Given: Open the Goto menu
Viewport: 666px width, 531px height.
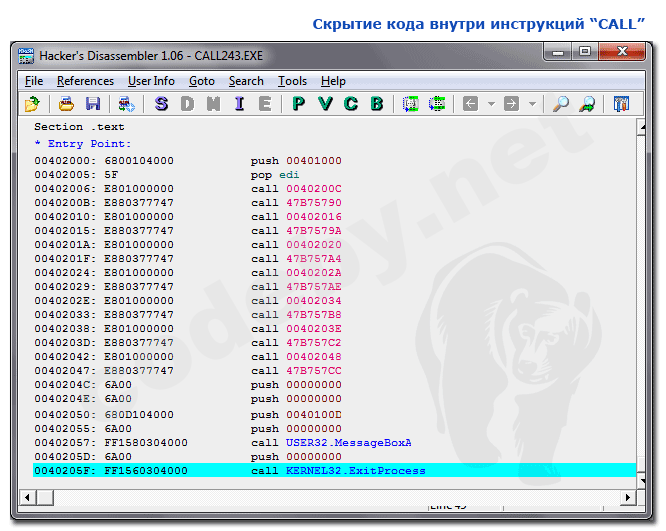Looking at the screenshot, I should pos(202,81).
